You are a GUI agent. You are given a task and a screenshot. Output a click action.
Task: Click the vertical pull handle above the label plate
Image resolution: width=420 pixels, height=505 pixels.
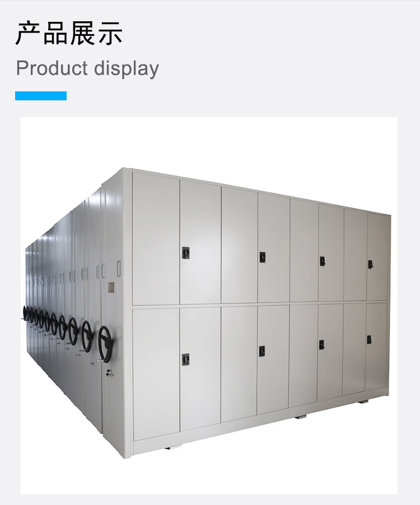tap(119, 268)
